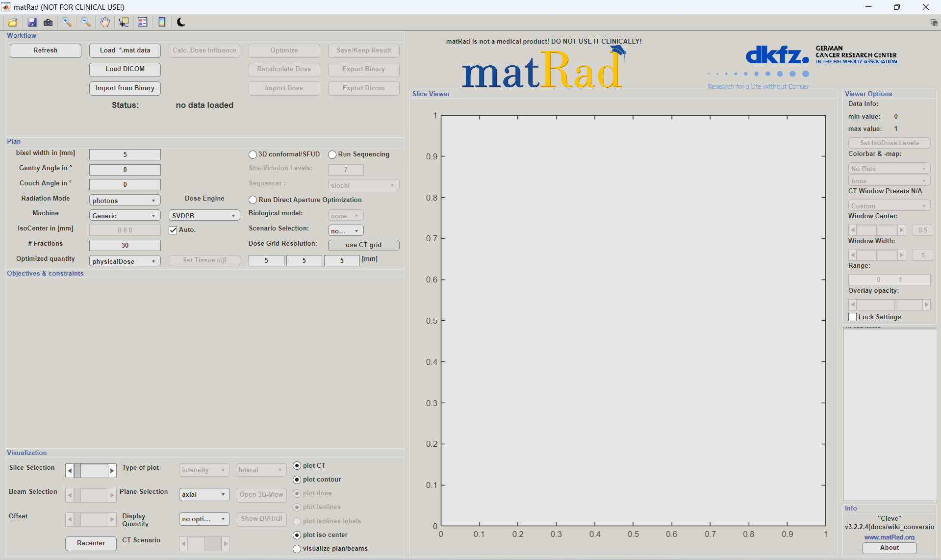Click the Slice Selection slider right arrow
The width and height of the screenshot is (941, 560).
[112, 471]
